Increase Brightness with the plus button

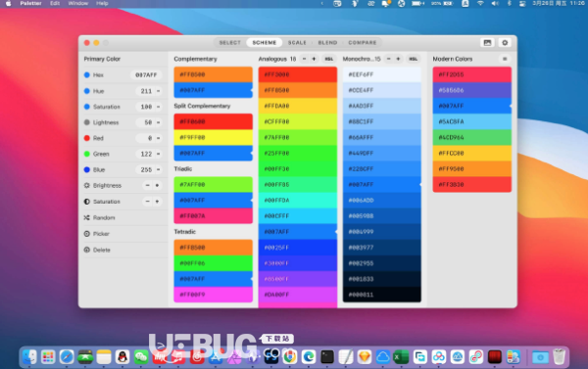click(157, 185)
